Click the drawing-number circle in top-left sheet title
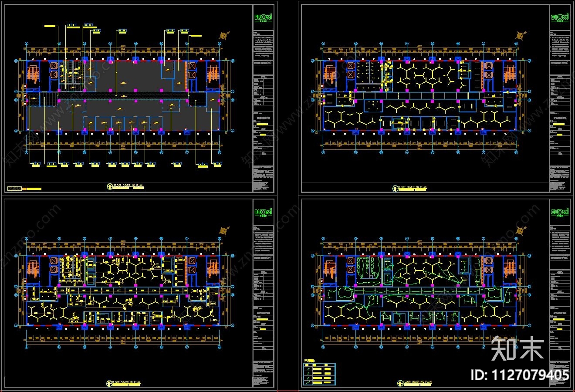The width and height of the screenshot is (575, 392). (x=109, y=187)
